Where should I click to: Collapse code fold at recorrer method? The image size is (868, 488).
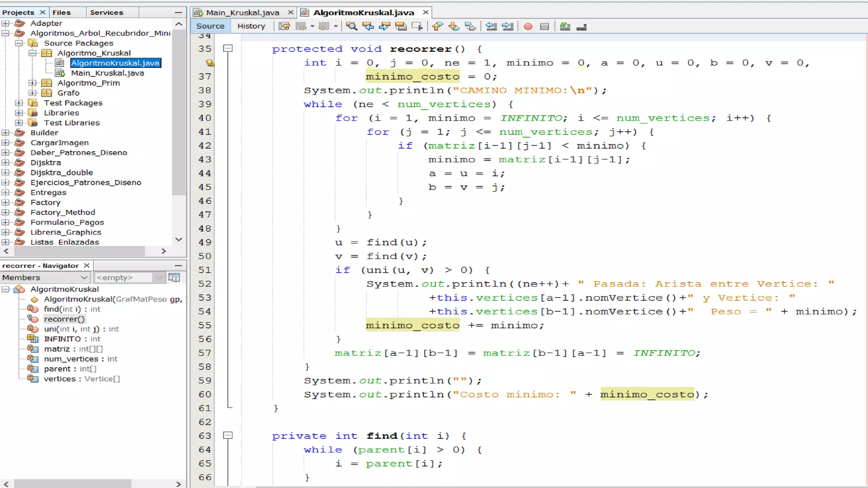(228, 48)
